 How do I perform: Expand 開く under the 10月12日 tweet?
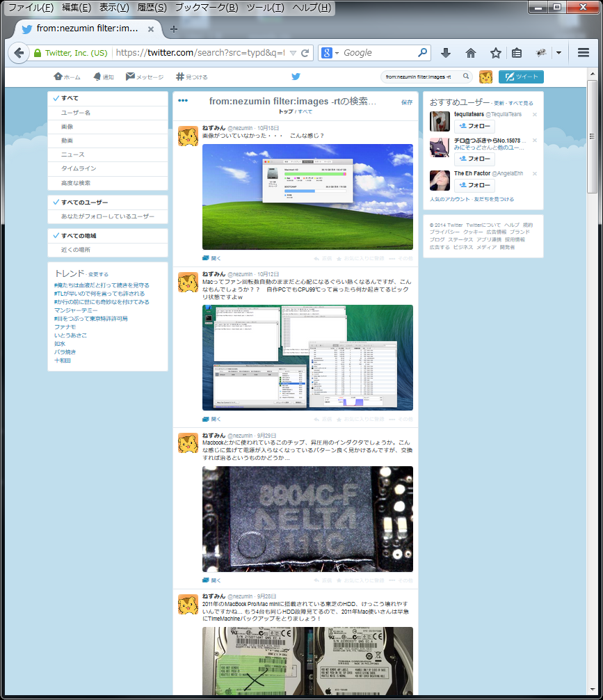click(x=212, y=419)
